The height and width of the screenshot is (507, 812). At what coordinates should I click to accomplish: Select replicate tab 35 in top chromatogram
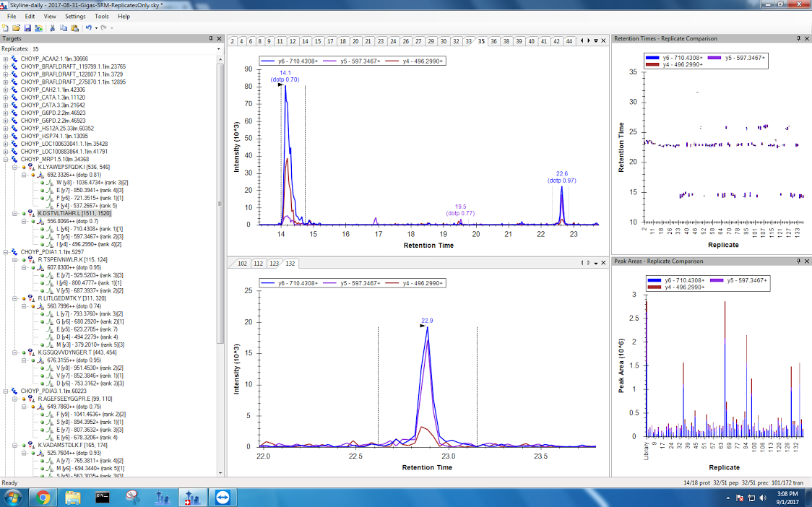[481, 41]
